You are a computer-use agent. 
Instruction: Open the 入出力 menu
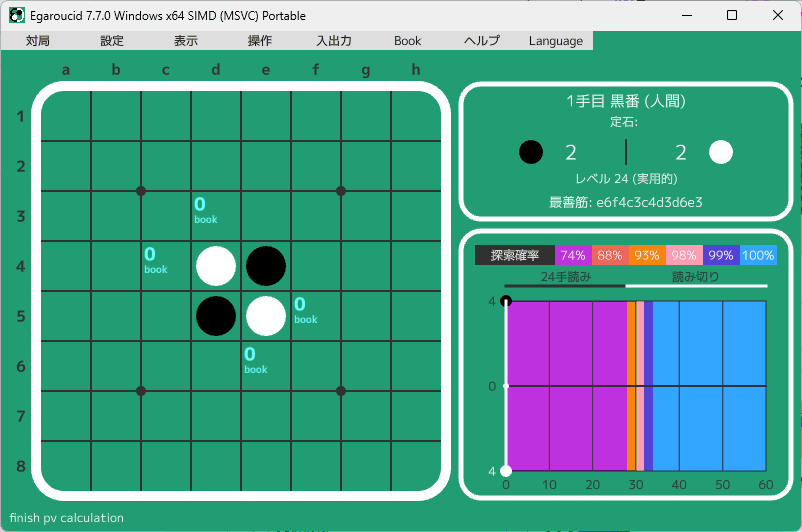[x=334, y=41]
